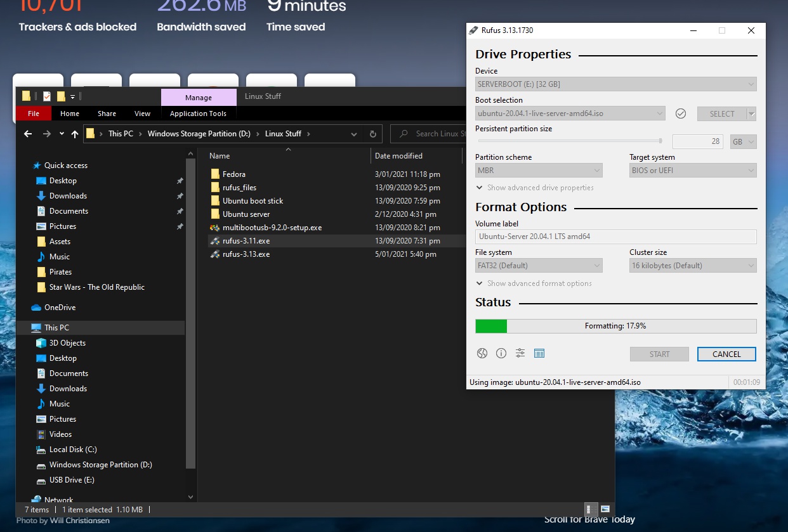Click dropdown arrow beside SELECT button
Viewport: 788px width, 532px height.
[x=752, y=114]
